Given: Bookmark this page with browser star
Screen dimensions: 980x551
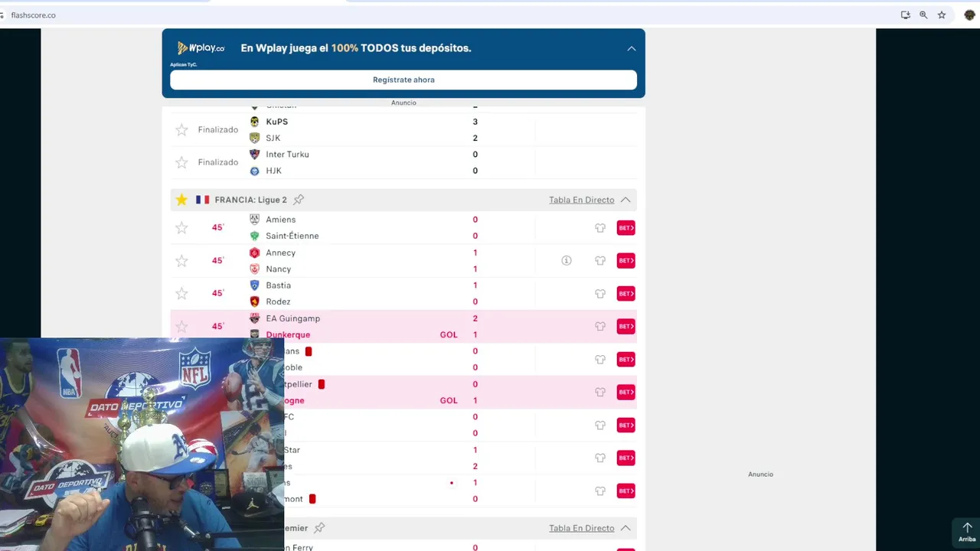Looking at the screenshot, I should coord(942,15).
